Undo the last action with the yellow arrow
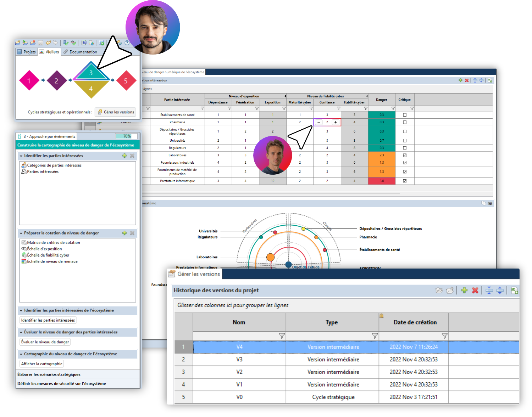The image size is (532, 417). (x=48, y=42)
